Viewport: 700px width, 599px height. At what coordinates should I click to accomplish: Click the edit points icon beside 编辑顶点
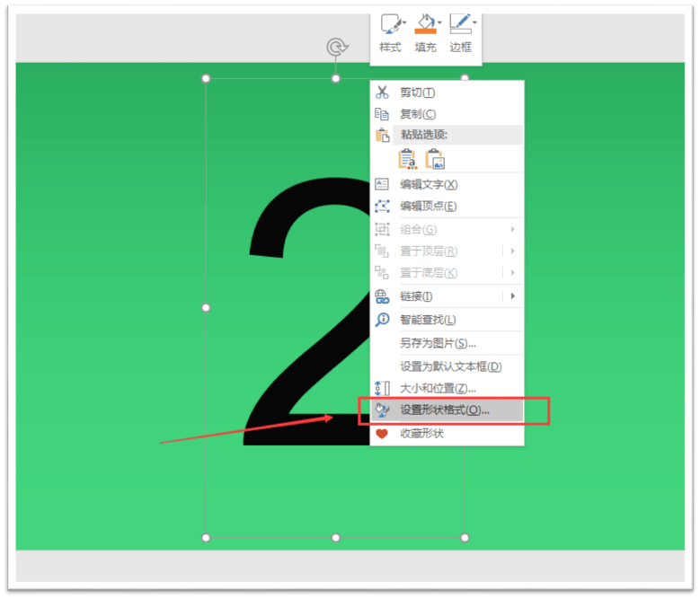[382, 206]
